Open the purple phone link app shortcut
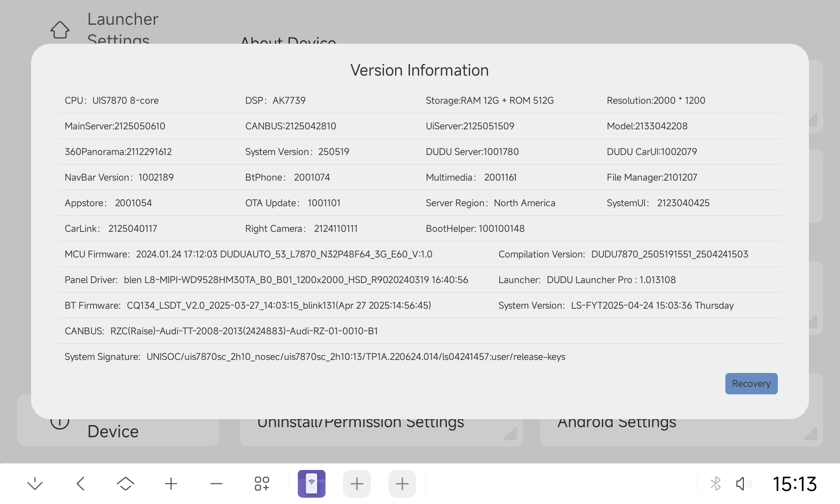The height and width of the screenshot is (504, 840). pos(311,483)
